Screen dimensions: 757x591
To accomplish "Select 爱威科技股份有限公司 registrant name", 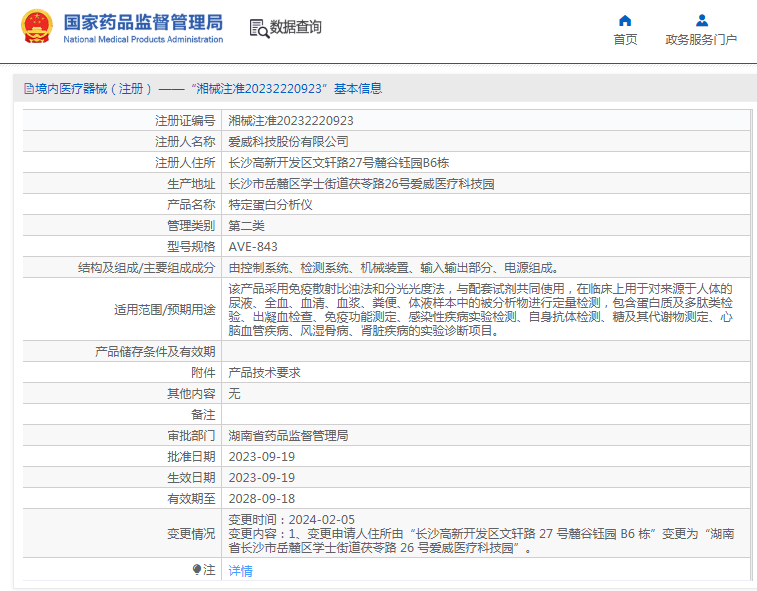I will click(x=288, y=141).
